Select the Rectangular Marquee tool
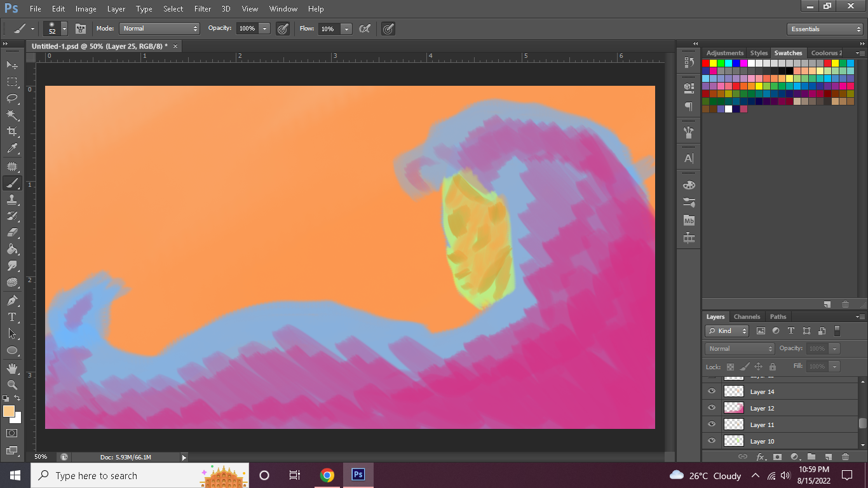 click(x=12, y=81)
